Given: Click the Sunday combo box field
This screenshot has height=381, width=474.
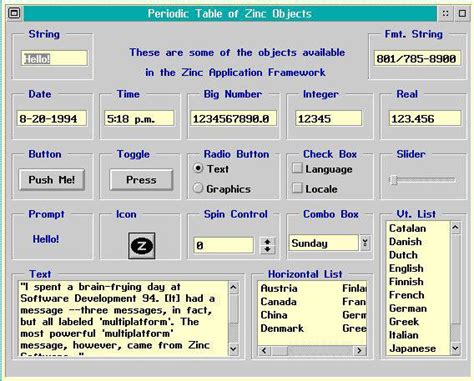Looking at the screenshot, I should [x=323, y=243].
